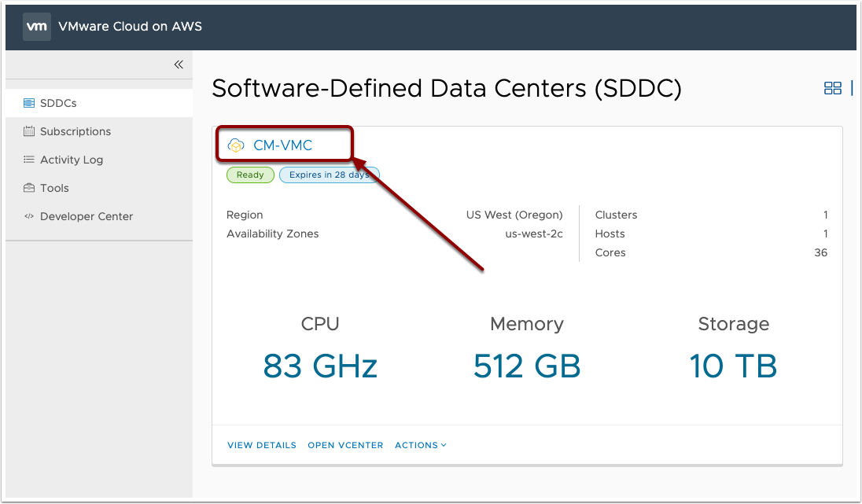Open the Tools section
Screen dimensions: 862x504
(55, 188)
